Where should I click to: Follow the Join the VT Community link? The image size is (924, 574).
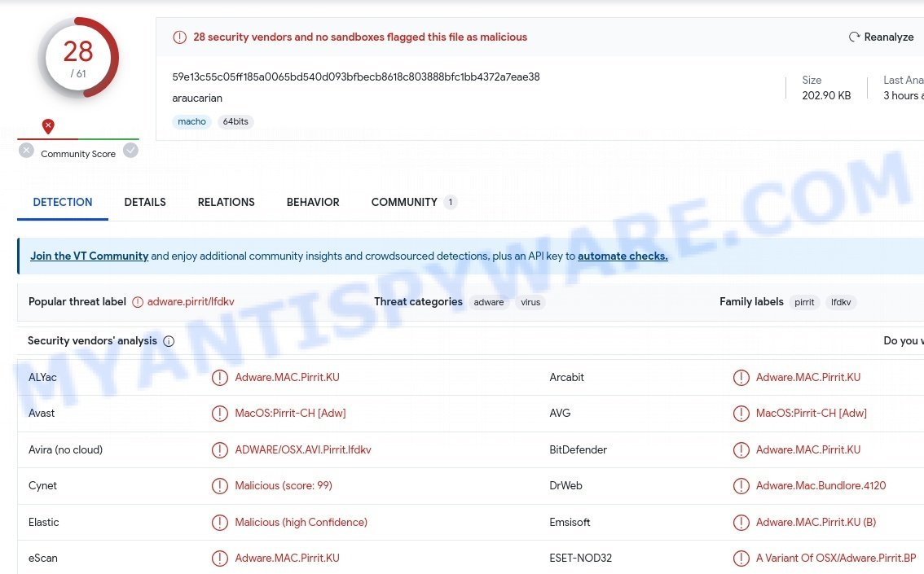point(90,256)
